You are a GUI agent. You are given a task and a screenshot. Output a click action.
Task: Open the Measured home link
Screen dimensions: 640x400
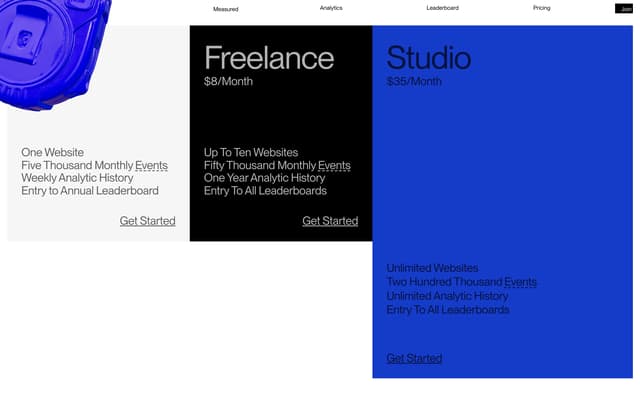coord(225,9)
